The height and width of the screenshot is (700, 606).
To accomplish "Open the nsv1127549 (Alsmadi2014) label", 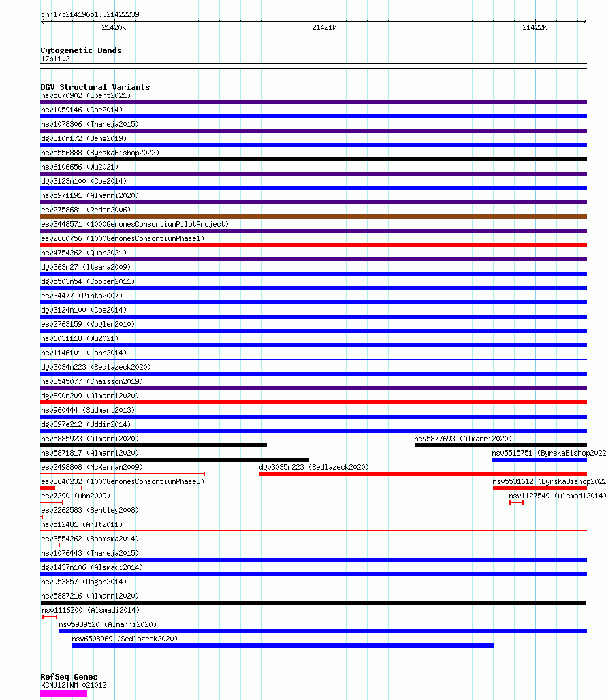I will (558, 496).
